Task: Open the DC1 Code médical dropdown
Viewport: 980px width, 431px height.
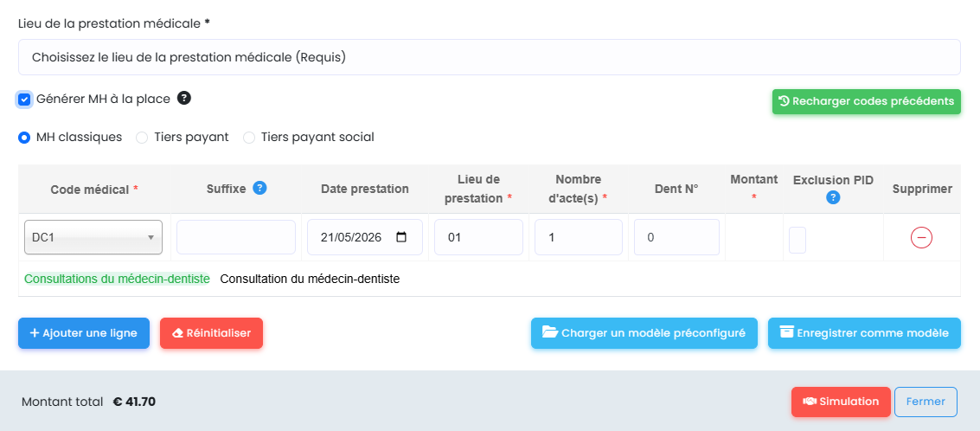Action: coord(93,237)
